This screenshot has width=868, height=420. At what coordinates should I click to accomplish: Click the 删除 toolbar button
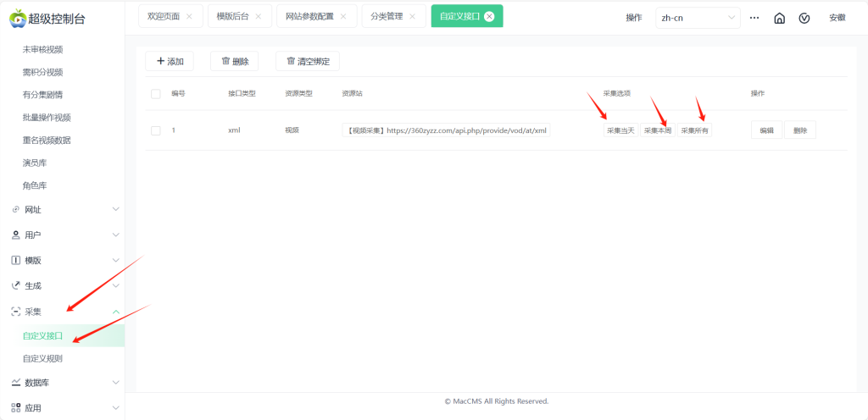234,61
